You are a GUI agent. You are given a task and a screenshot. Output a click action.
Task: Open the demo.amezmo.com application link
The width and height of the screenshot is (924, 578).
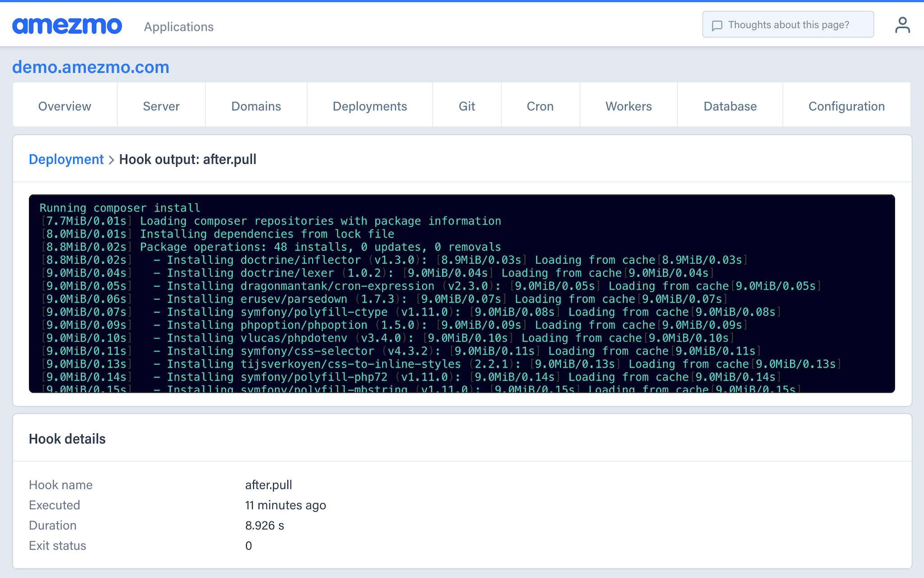tap(91, 67)
